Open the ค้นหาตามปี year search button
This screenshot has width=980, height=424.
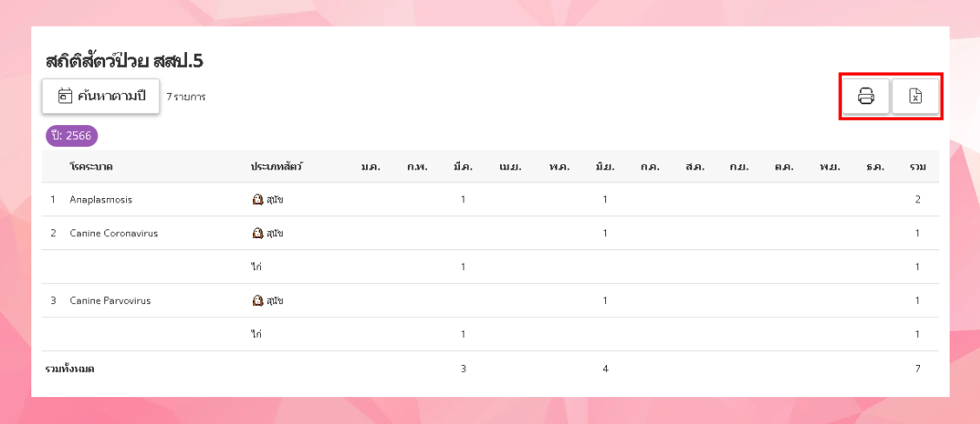(101, 96)
